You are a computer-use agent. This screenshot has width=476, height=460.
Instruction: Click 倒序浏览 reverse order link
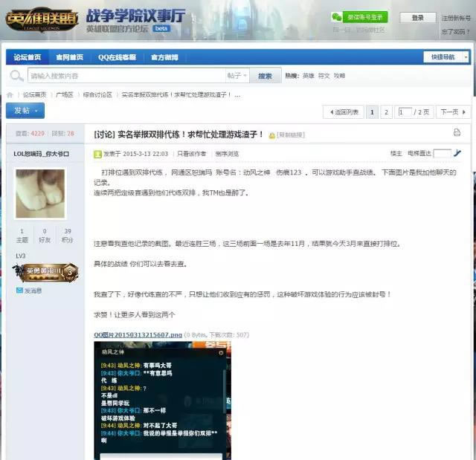(227, 154)
